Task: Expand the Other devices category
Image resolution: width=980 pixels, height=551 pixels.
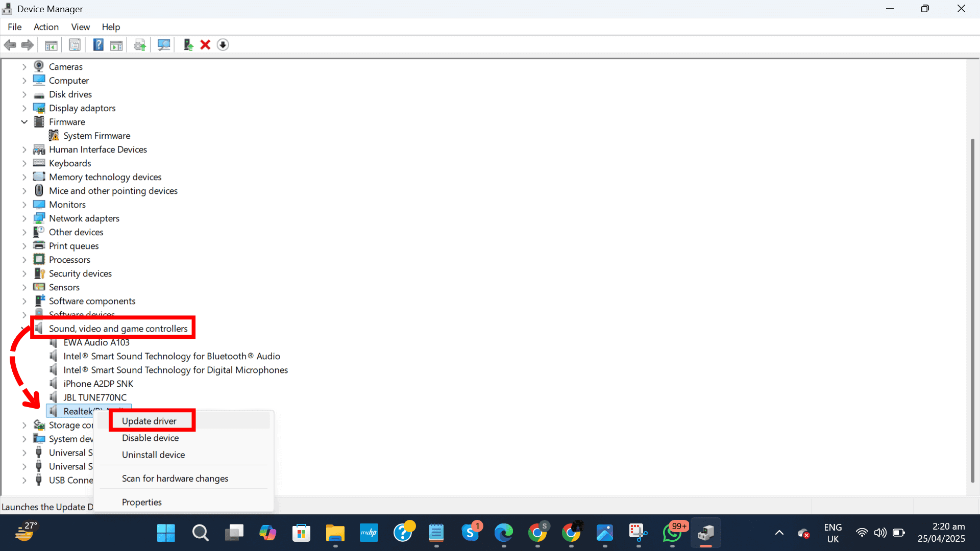Action: pyautogui.click(x=24, y=232)
